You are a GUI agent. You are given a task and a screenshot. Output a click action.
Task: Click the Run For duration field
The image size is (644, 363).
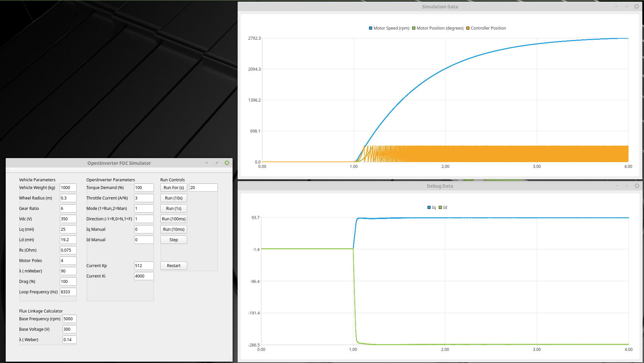pos(203,188)
